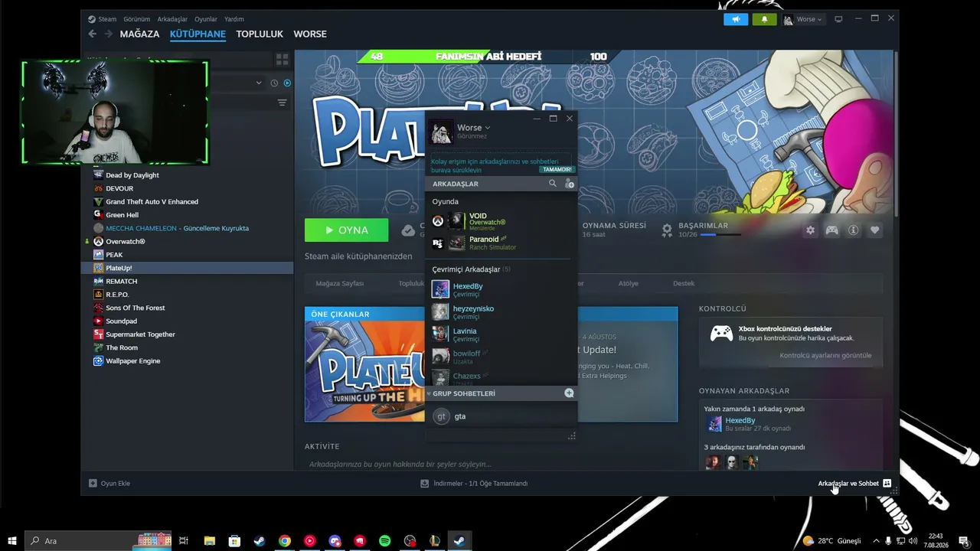
Task: Open the Mağaza Sayfası tab
Action: [340, 284]
